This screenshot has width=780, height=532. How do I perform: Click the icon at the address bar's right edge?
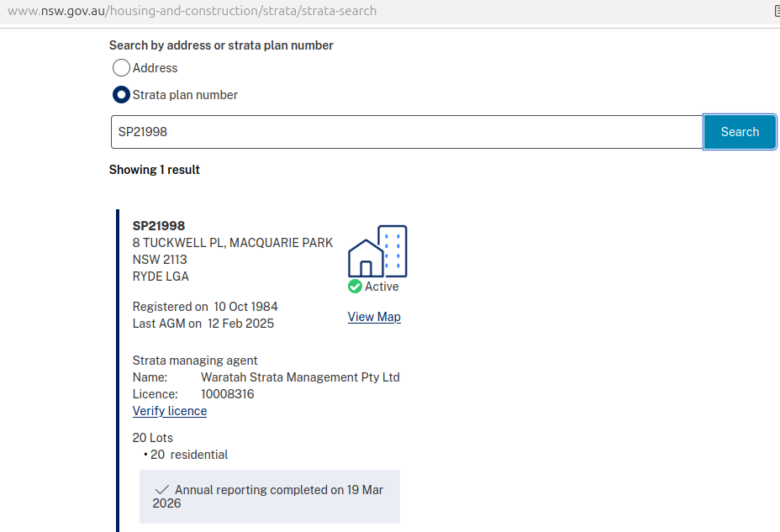click(777, 11)
